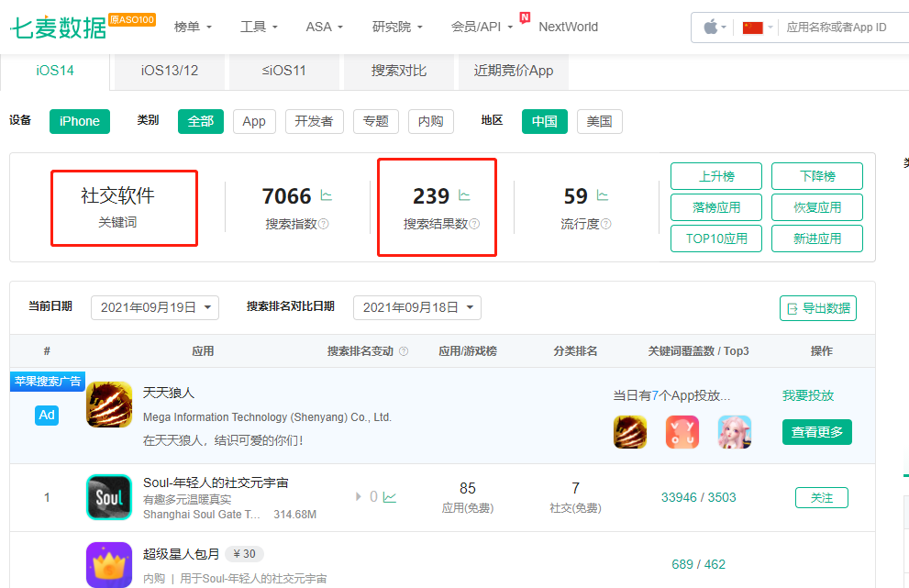Screen dimensions: 909x588
Task: Open help tooltip icon beside 流行度
Action: (605, 224)
